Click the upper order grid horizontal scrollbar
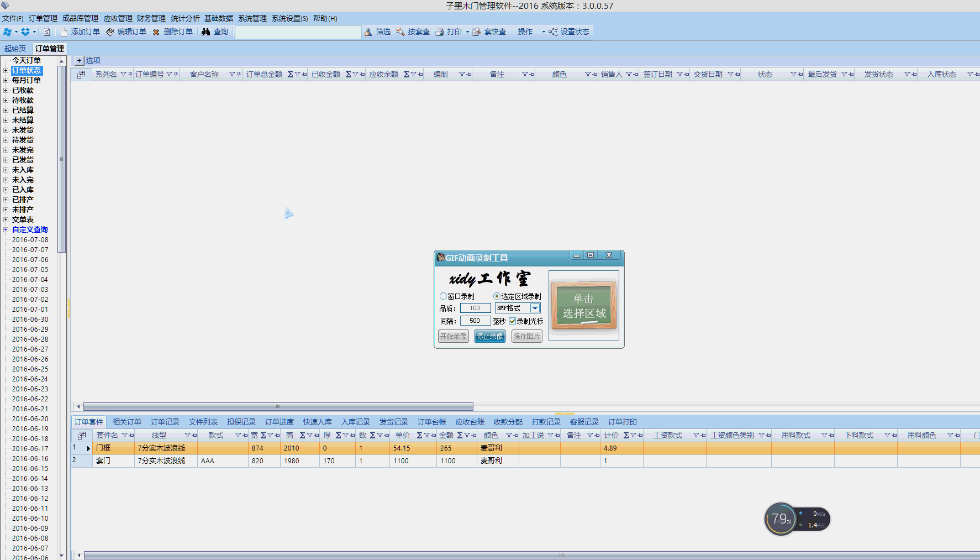Image resolution: width=980 pixels, height=560 pixels. point(278,406)
